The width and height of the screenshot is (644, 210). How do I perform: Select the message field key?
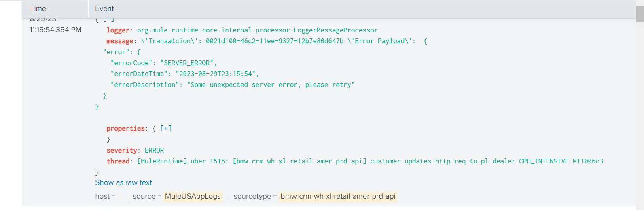click(120, 41)
